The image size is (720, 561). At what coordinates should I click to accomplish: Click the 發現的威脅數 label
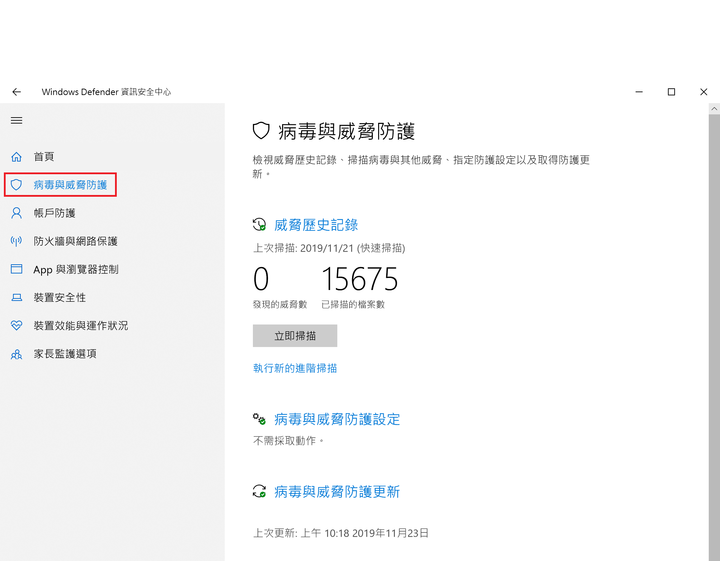pos(280,304)
